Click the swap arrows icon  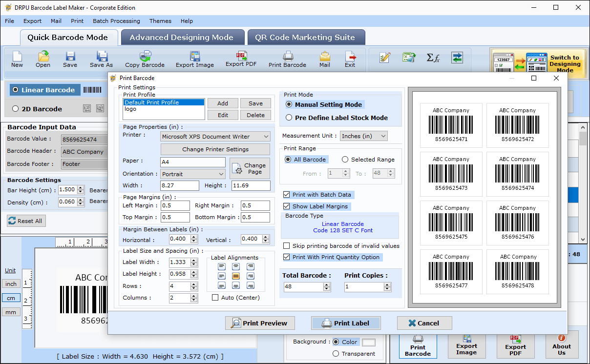[457, 58]
